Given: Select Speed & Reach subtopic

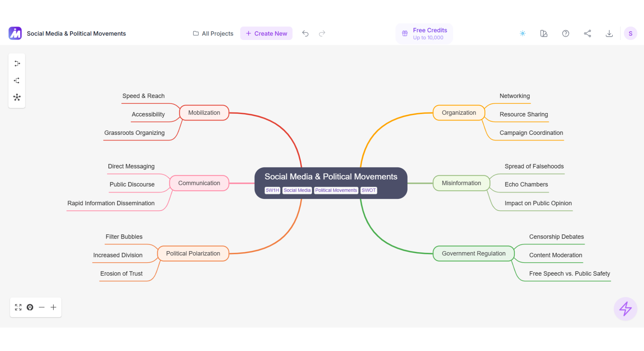Looking at the screenshot, I should [143, 96].
